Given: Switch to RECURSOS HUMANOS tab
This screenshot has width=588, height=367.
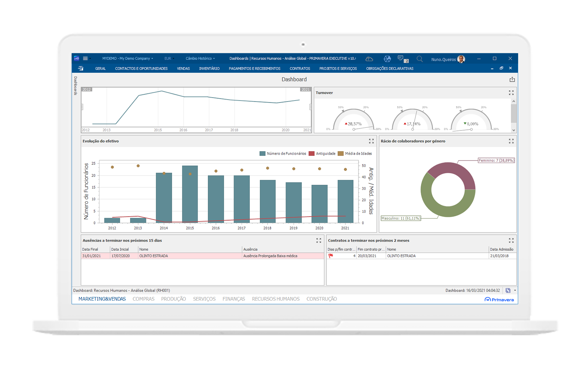Looking at the screenshot, I should point(276,299).
